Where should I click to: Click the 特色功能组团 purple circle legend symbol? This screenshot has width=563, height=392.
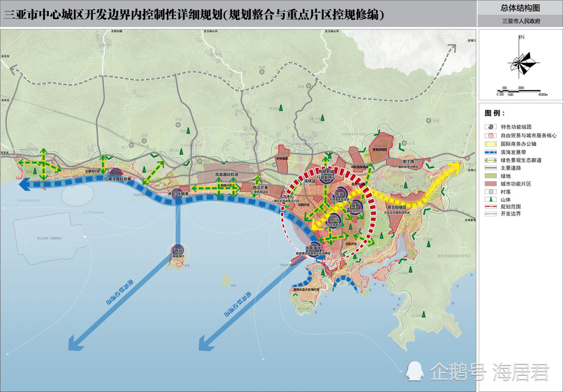(490, 127)
